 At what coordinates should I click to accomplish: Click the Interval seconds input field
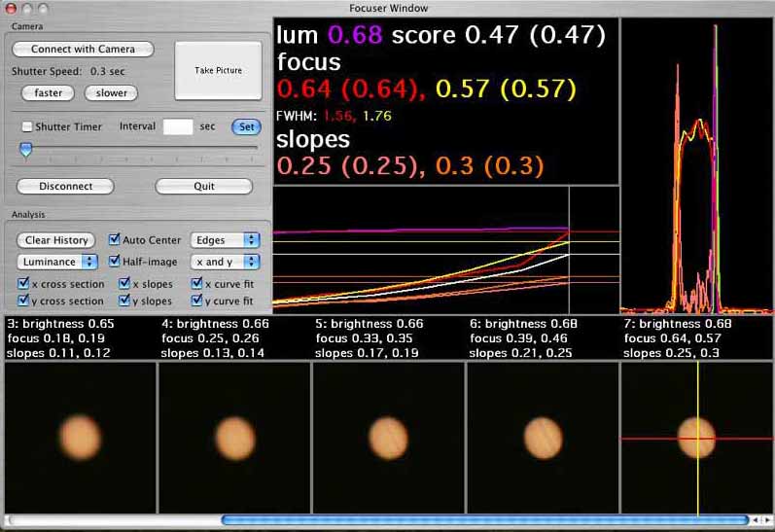point(178,126)
